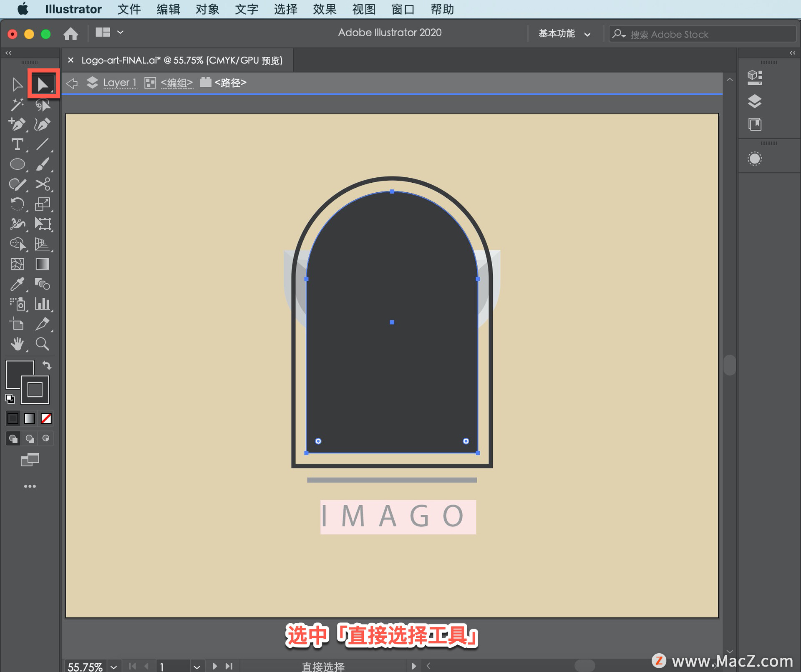801x672 pixels.
Task: Open Arrange Documents dropdown
Action: coord(109,33)
